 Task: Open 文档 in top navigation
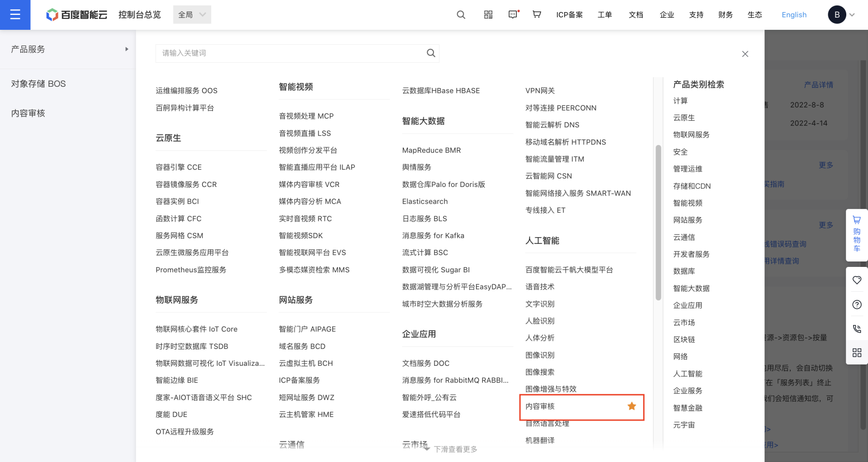(636, 15)
